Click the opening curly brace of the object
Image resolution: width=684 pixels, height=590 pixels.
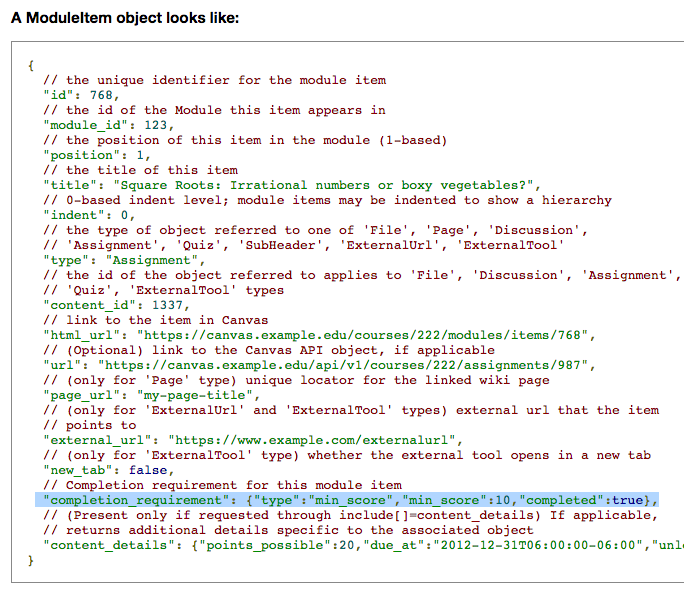point(32,65)
